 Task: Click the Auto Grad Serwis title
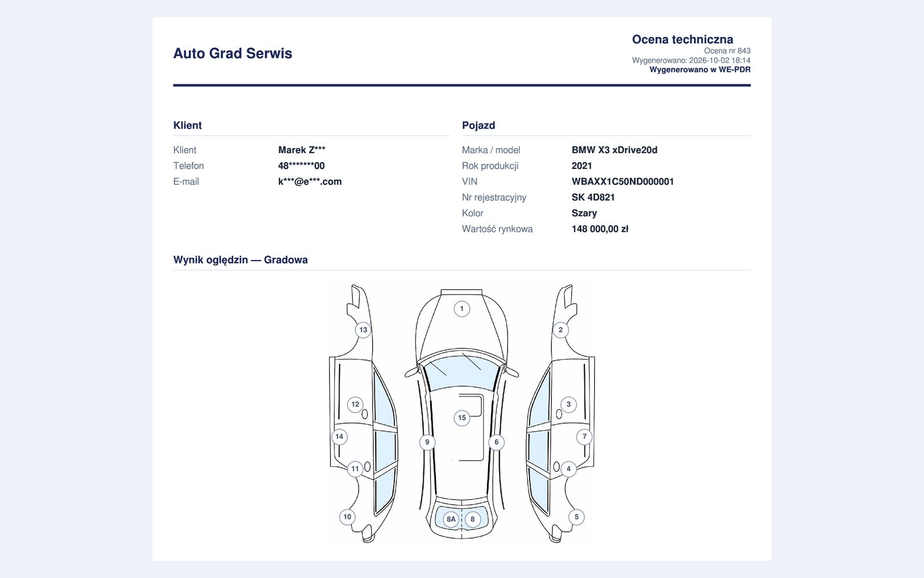[x=233, y=53]
